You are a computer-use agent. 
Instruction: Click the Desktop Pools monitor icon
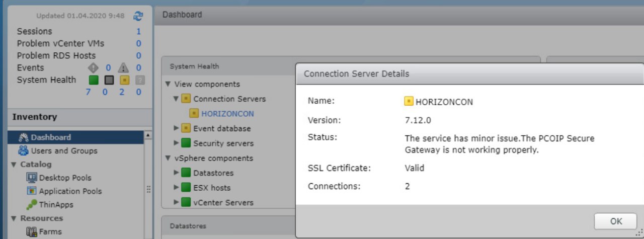(32, 178)
